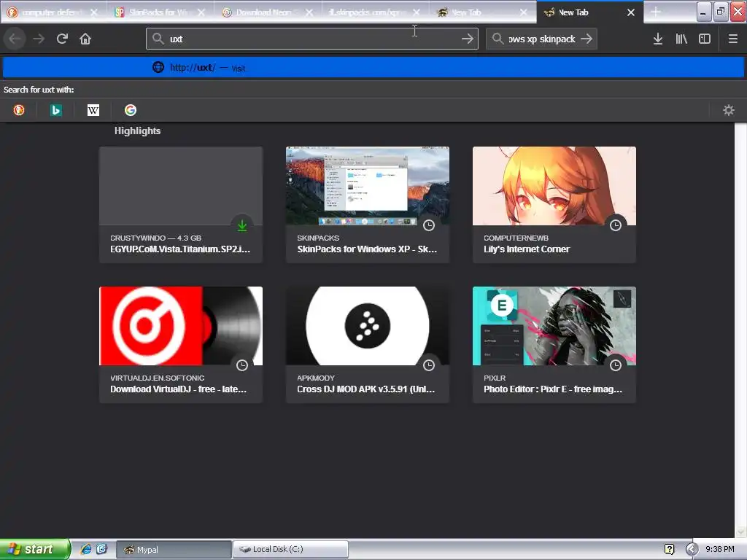Click the xp skinpack search field

(x=542, y=39)
